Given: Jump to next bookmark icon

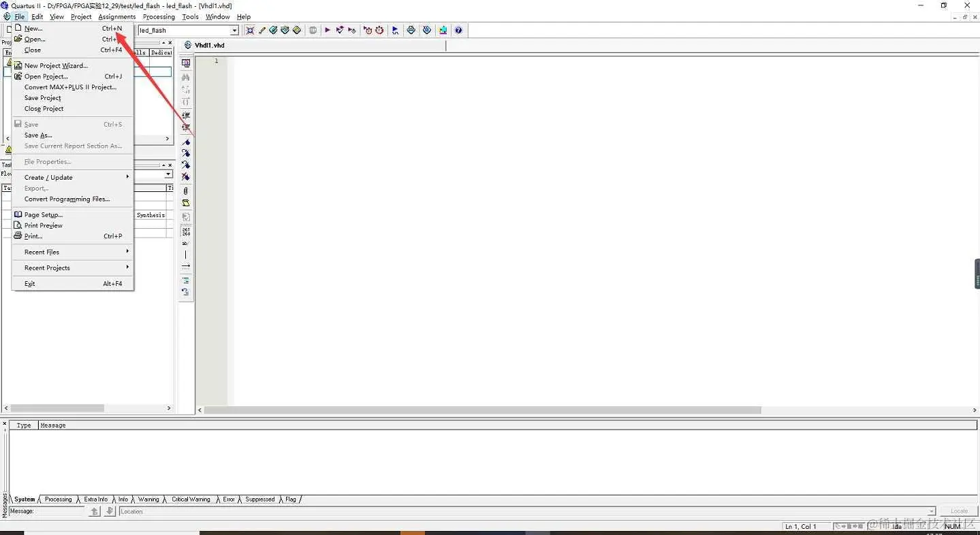Looking at the screenshot, I should point(185,153).
